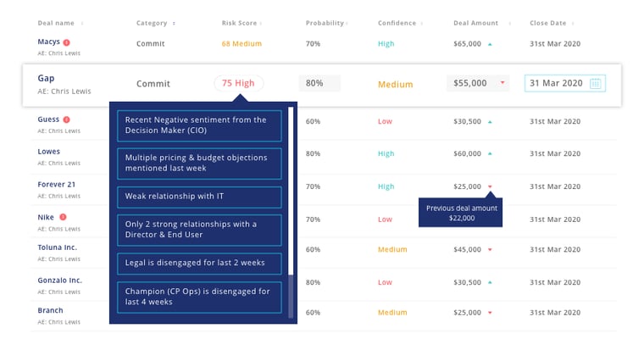Click the Medium confidence value for Gap
Screen dimensions: 644x350
(395, 84)
